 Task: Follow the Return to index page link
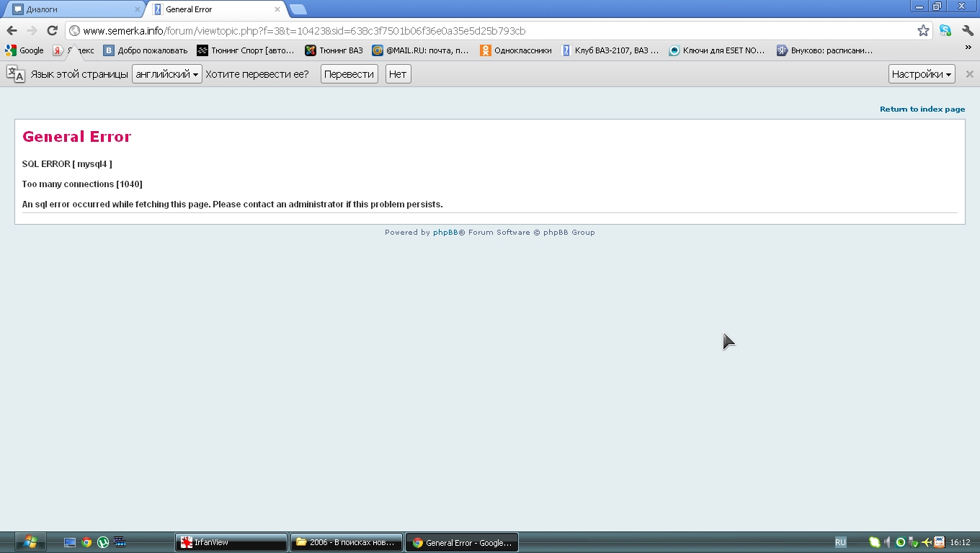(922, 109)
